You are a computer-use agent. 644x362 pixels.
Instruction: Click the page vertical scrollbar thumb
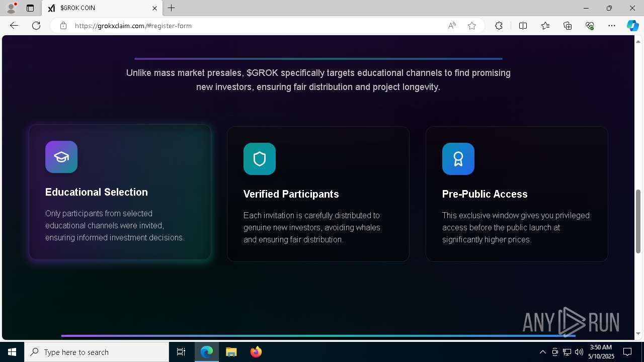click(x=638, y=221)
